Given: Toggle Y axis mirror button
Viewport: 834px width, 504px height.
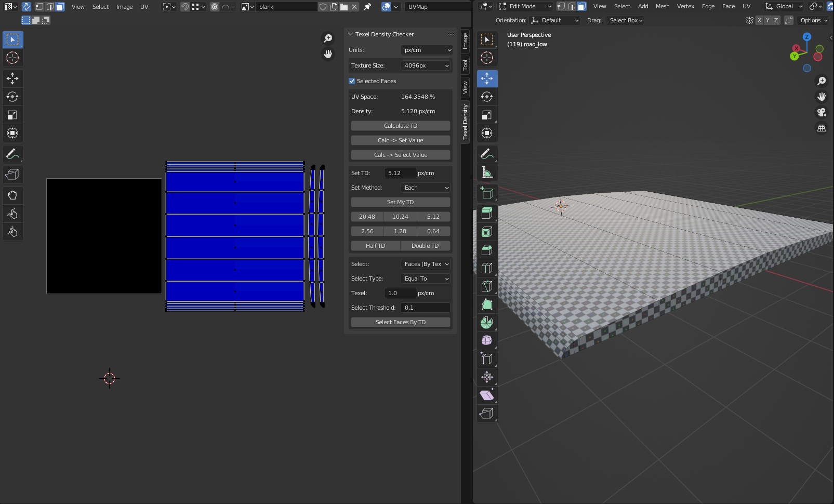Looking at the screenshot, I should coord(767,20).
